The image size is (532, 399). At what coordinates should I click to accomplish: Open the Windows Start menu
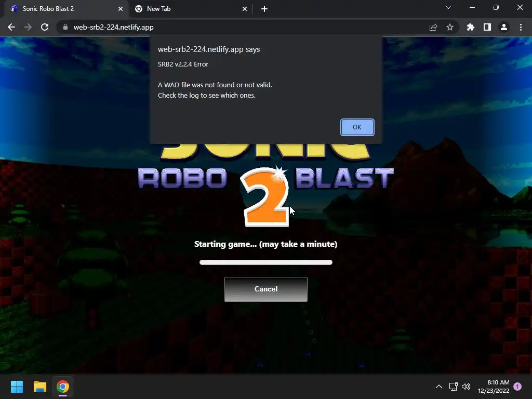coord(17,387)
